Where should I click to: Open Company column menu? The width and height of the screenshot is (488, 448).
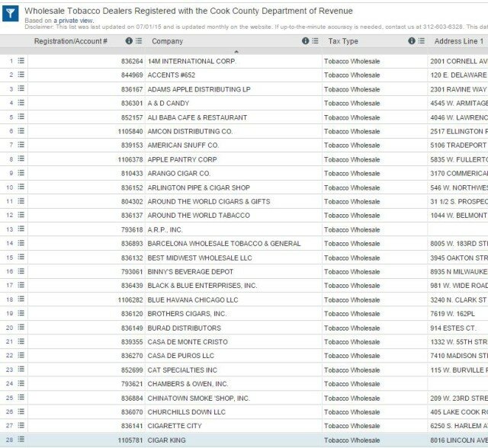click(x=315, y=40)
